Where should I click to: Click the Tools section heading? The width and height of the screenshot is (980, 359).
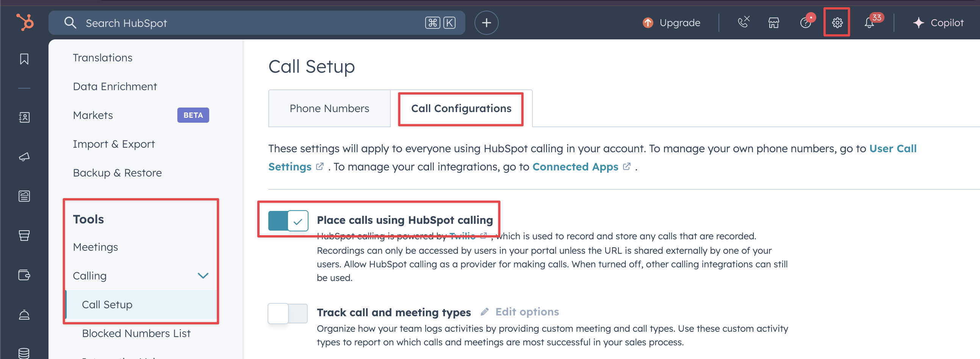[x=88, y=219]
